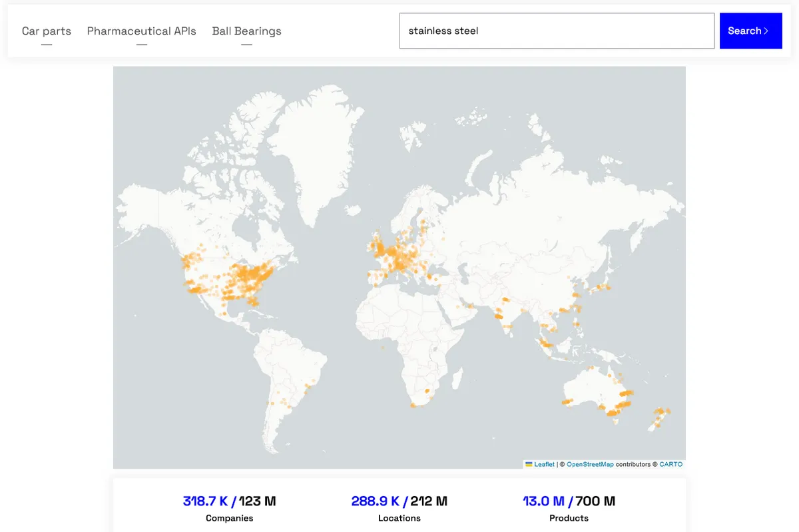The height and width of the screenshot is (532, 799).
Task: Select the Pharmaceutical APIs suggestion
Action: pyautogui.click(x=142, y=31)
